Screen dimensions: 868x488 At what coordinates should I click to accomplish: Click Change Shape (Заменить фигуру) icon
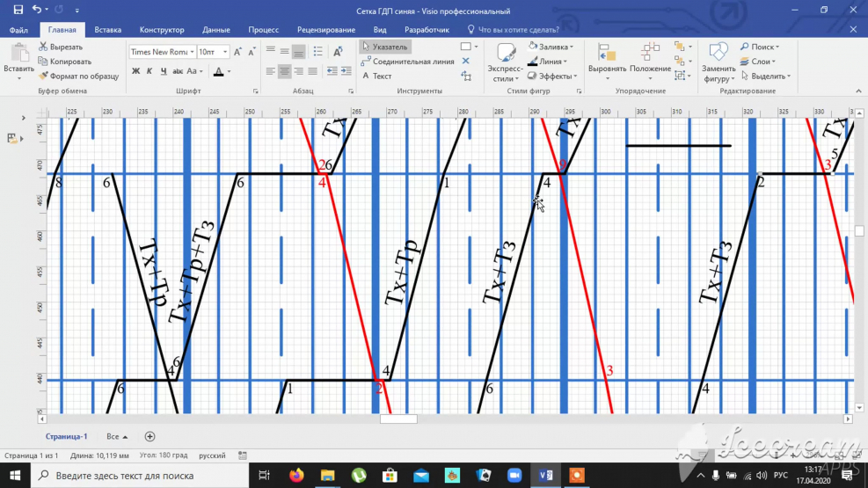click(718, 54)
